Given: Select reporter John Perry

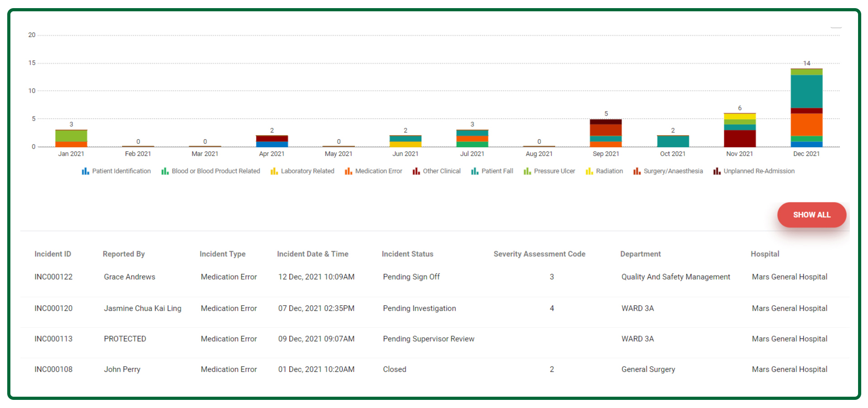Looking at the screenshot, I should (122, 370).
